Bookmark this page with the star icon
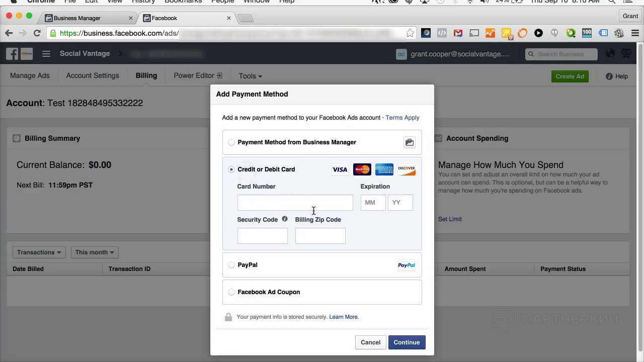 pyautogui.click(x=410, y=33)
